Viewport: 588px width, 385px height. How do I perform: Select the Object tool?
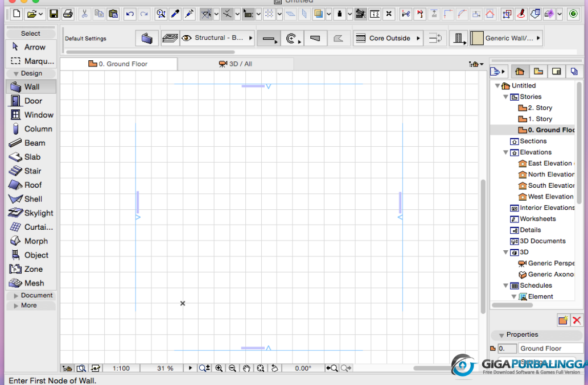pyautogui.click(x=31, y=255)
